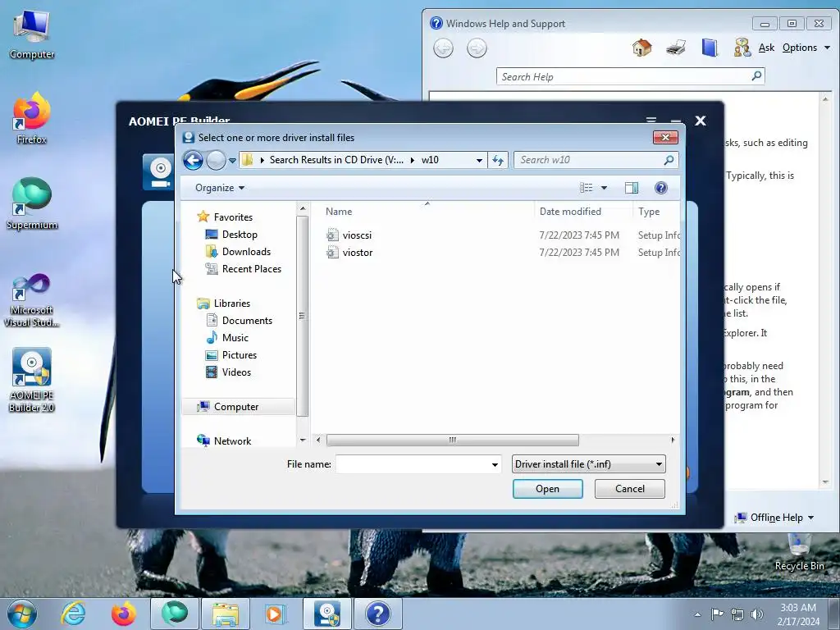Viewport: 840px width, 630px height.
Task: Open the Windows Start menu
Action: coord(22,614)
